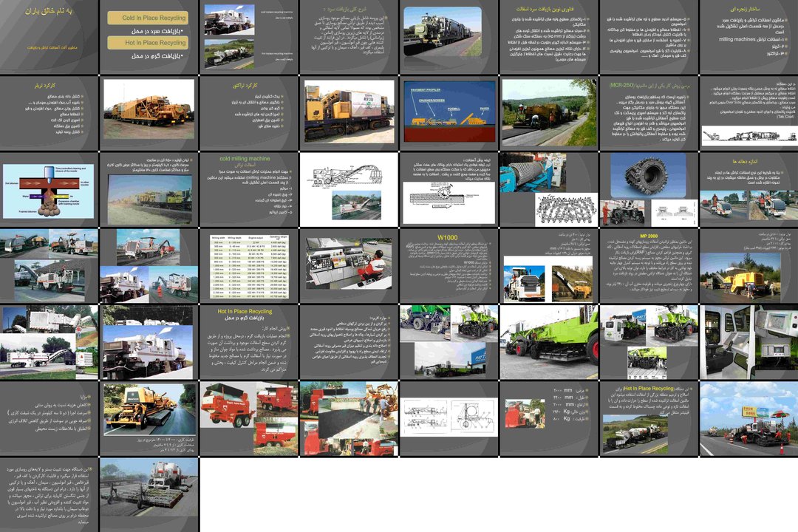798x532 pixels.
Task: Select slide with single large white milling truck
Action: (149, 342)
